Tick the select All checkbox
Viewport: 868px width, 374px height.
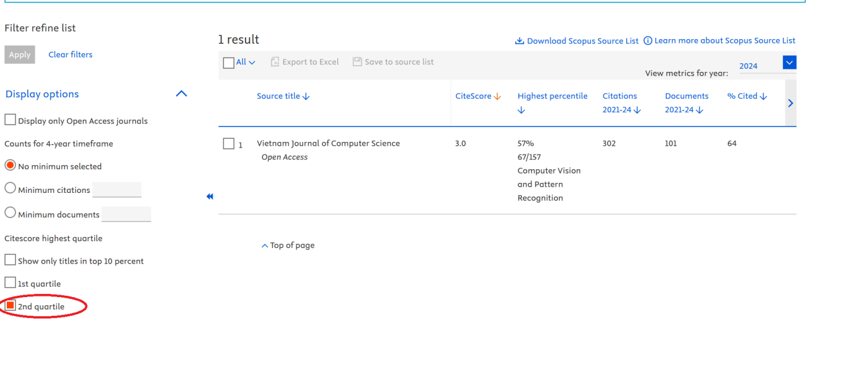click(x=229, y=63)
